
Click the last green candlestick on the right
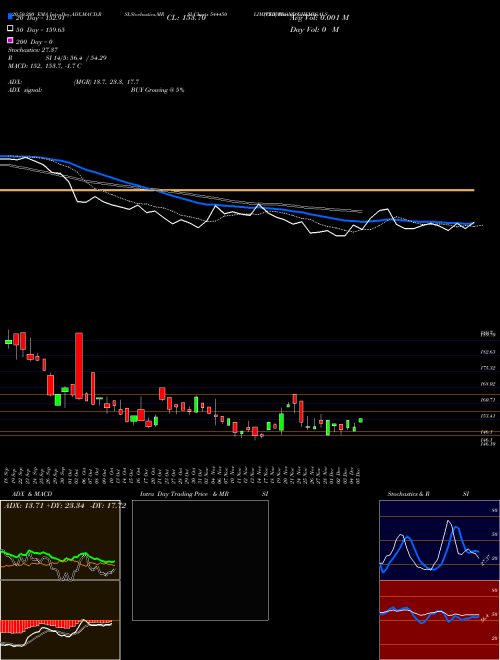[x=361, y=420]
